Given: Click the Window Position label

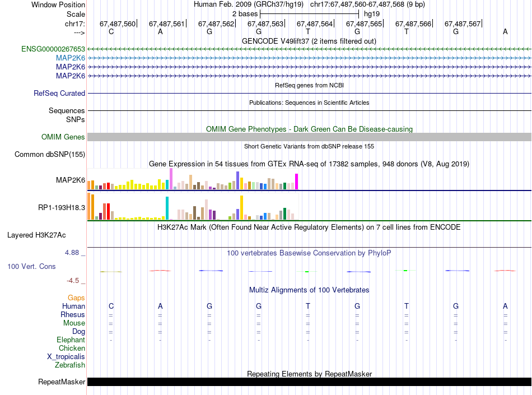Looking at the screenshot, I should (x=58, y=4).
